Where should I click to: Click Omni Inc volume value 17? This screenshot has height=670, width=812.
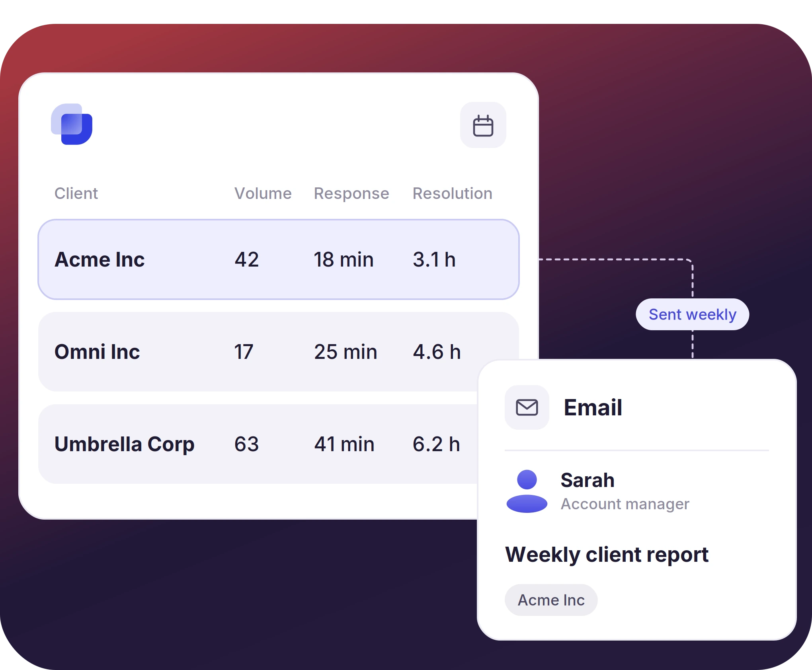click(244, 352)
